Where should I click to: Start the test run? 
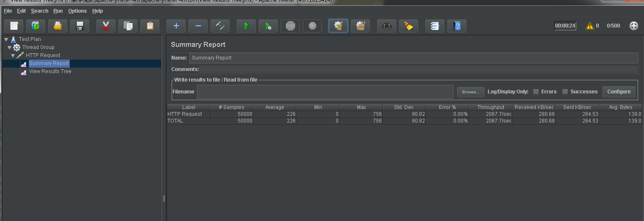tap(246, 26)
